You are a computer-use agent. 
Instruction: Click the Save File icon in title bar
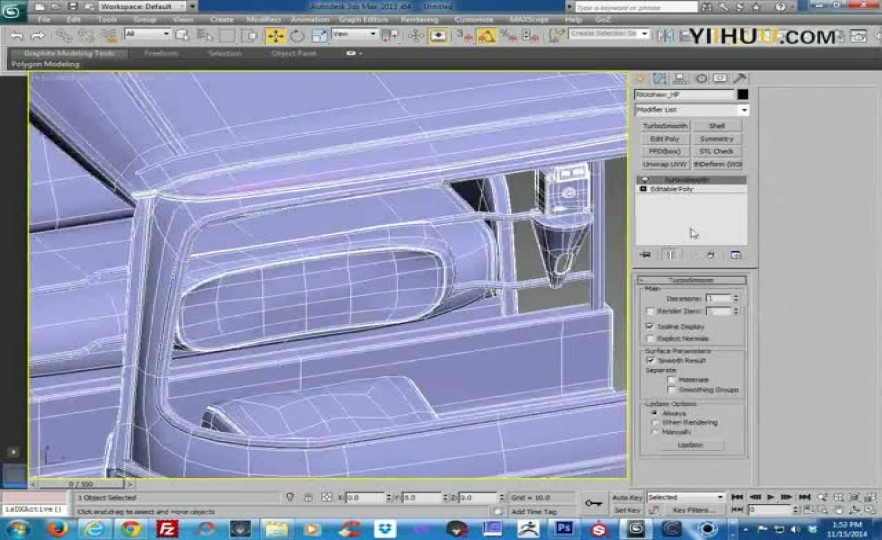(73, 6)
